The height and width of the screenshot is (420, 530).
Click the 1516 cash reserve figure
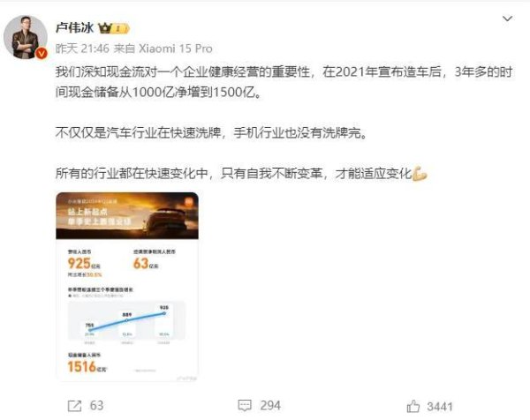click(82, 367)
